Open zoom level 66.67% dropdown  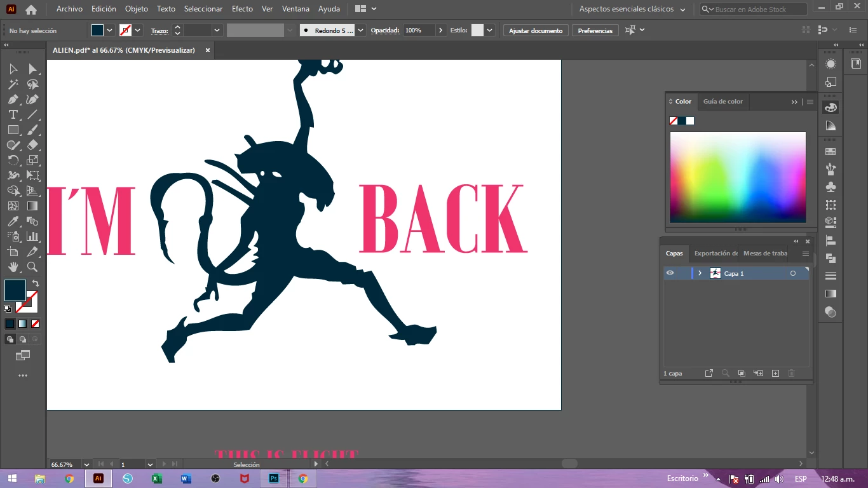(87, 464)
